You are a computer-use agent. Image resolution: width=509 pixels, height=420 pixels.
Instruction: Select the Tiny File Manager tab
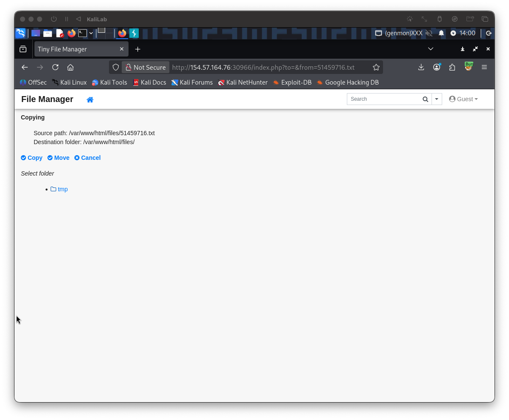[x=77, y=49]
